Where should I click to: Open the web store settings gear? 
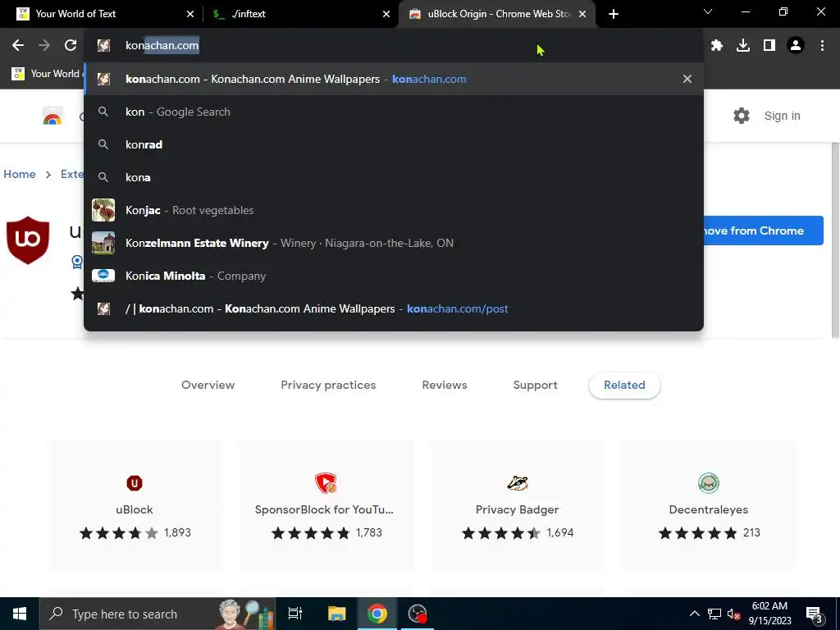[742, 116]
